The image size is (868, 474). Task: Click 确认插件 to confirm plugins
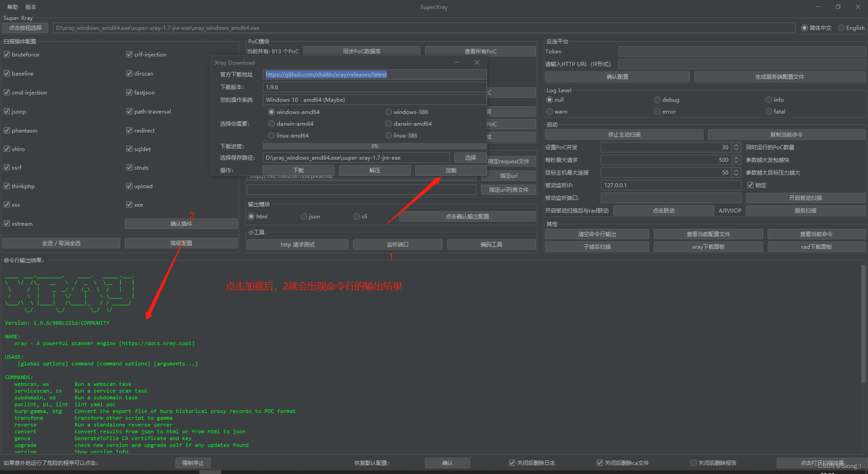coord(181,223)
